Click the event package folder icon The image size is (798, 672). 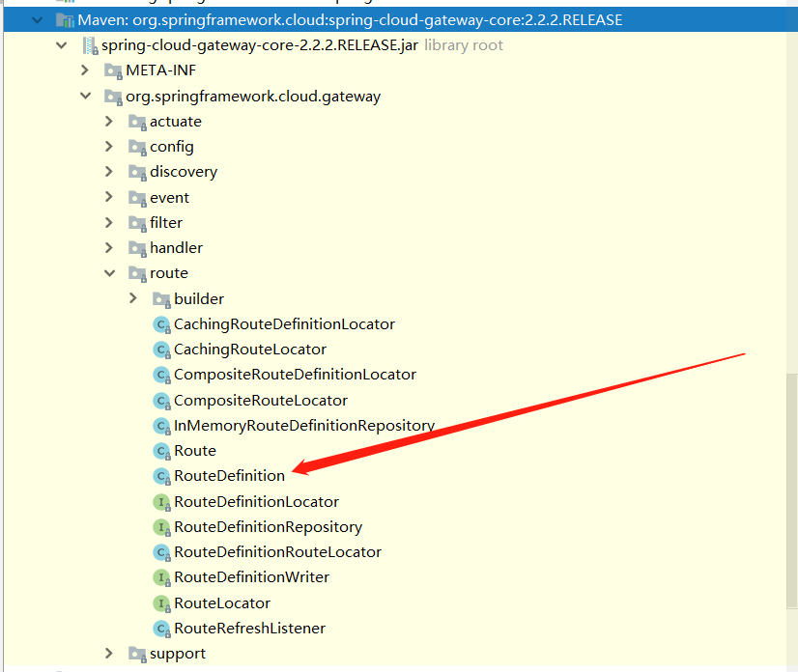tap(137, 197)
